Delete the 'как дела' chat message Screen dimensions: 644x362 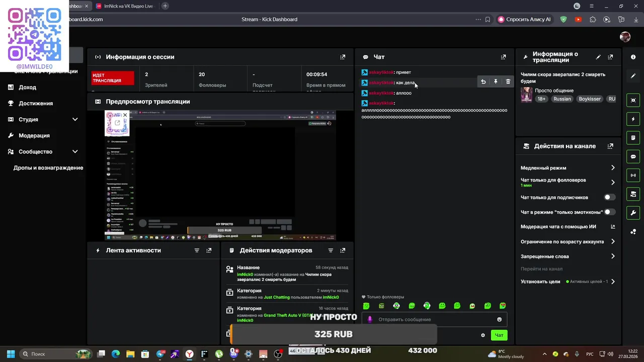(x=508, y=81)
